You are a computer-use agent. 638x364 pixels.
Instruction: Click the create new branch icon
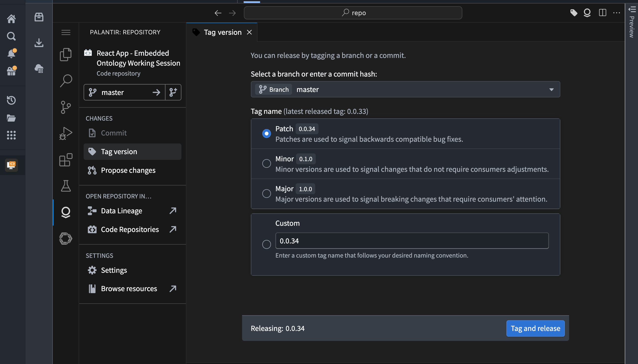pos(173,92)
